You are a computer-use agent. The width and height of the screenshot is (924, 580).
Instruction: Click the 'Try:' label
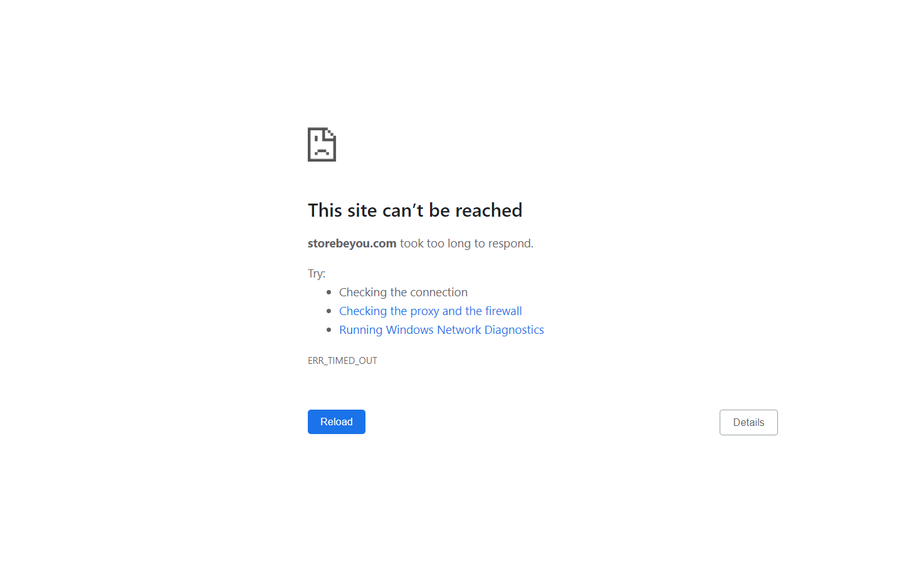point(317,273)
